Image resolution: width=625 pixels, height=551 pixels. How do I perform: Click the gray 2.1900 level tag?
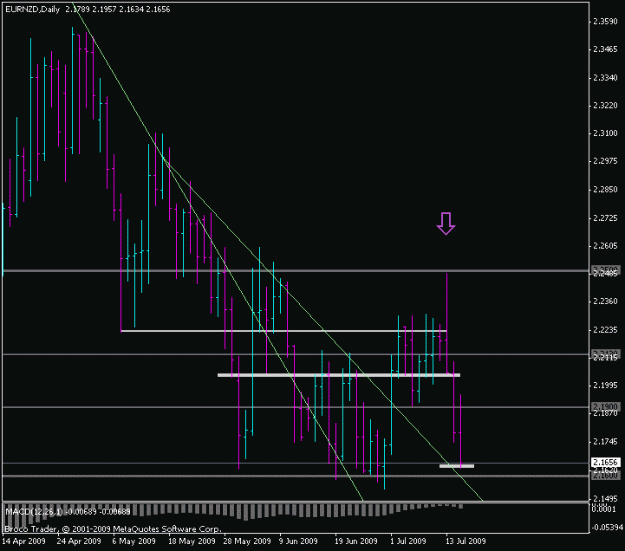[605, 406]
